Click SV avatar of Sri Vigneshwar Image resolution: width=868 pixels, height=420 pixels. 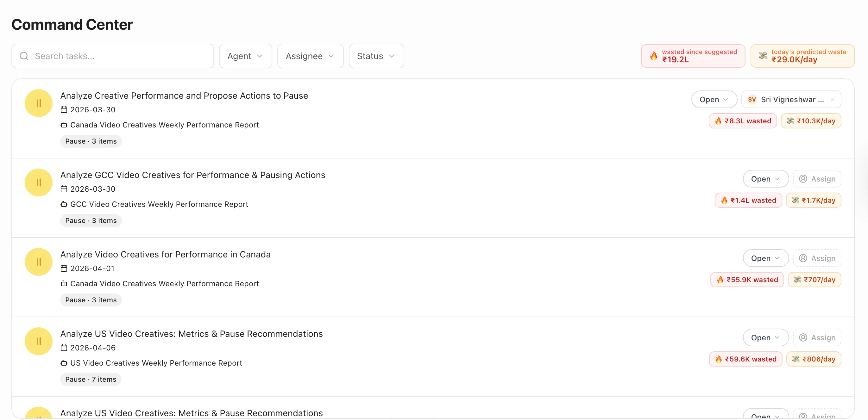click(x=752, y=100)
